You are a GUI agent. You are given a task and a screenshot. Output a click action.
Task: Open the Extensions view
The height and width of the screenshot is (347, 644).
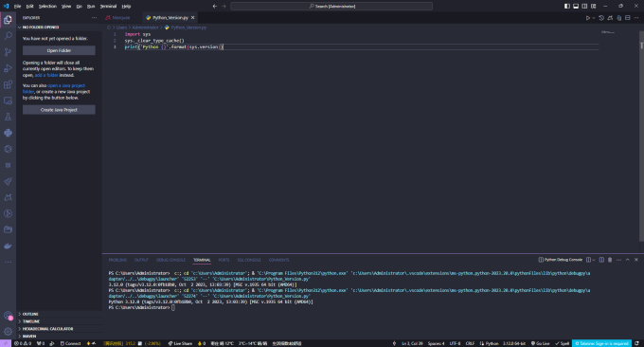point(8,84)
